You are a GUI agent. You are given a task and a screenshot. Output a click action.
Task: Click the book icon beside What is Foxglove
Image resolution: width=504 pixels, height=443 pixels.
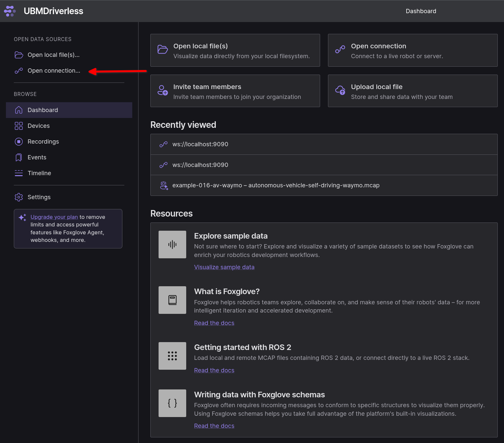click(x=172, y=300)
